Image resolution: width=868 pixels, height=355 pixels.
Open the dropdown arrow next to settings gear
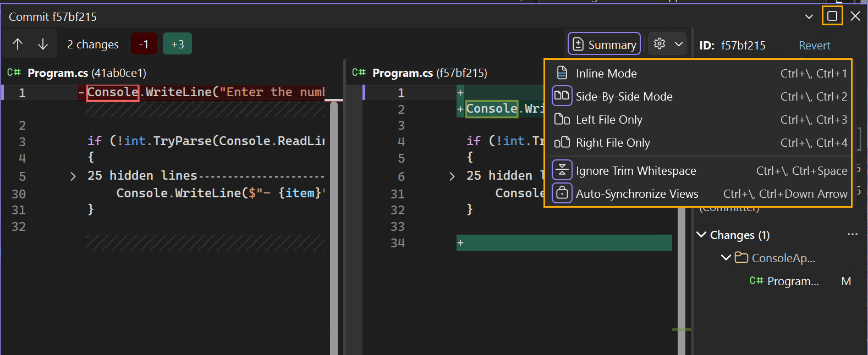point(679,44)
